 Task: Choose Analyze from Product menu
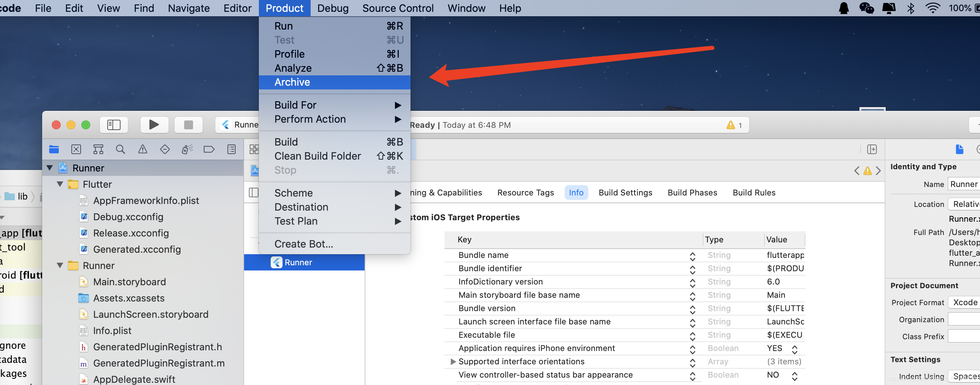pyautogui.click(x=334, y=68)
